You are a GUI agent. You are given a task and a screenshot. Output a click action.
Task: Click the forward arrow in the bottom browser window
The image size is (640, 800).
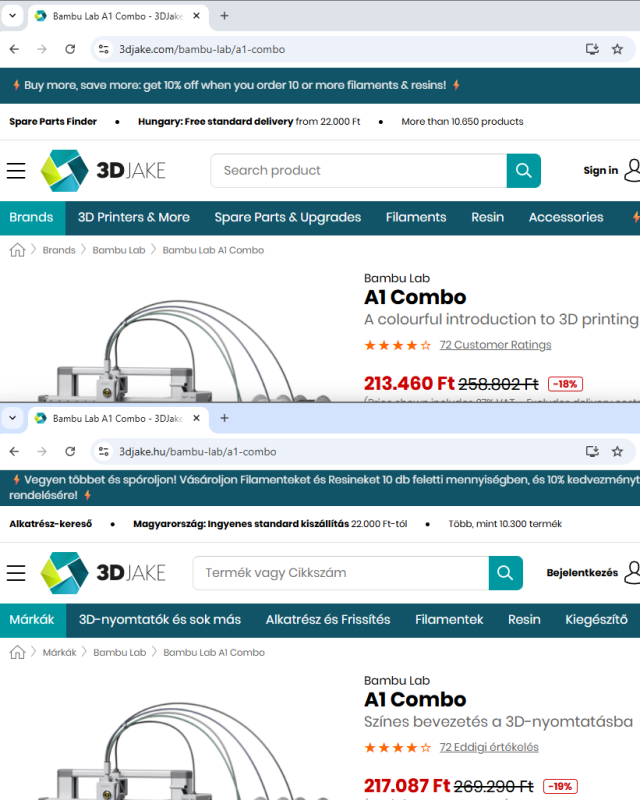pyautogui.click(x=42, y=452)
